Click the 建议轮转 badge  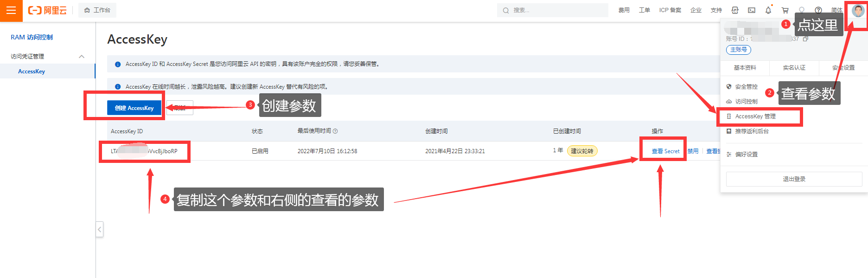tap(582, 151)
